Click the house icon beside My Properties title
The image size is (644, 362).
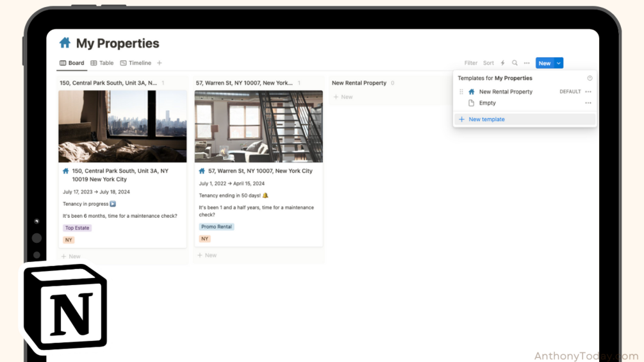[x=65, y=43]
